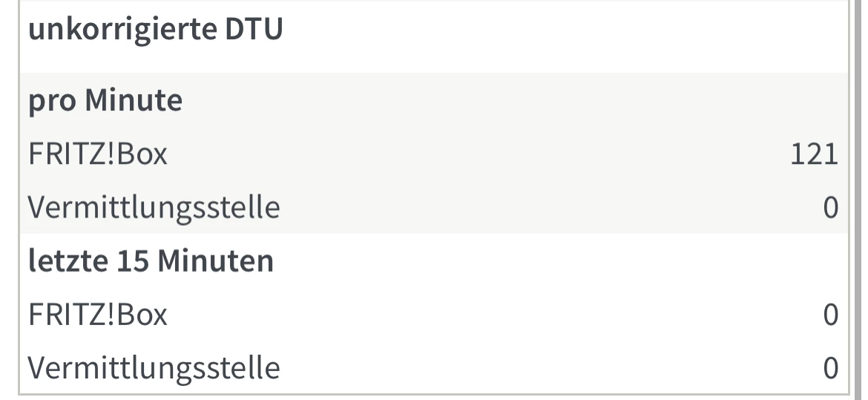Click the 'Box' part of the first FRITZ!Box label
The image size is (868, 400).
(144, 154)
